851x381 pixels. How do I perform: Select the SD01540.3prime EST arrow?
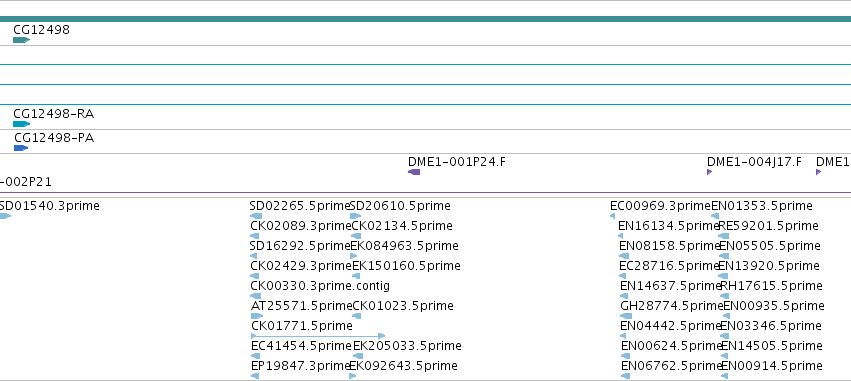[5, 216]
